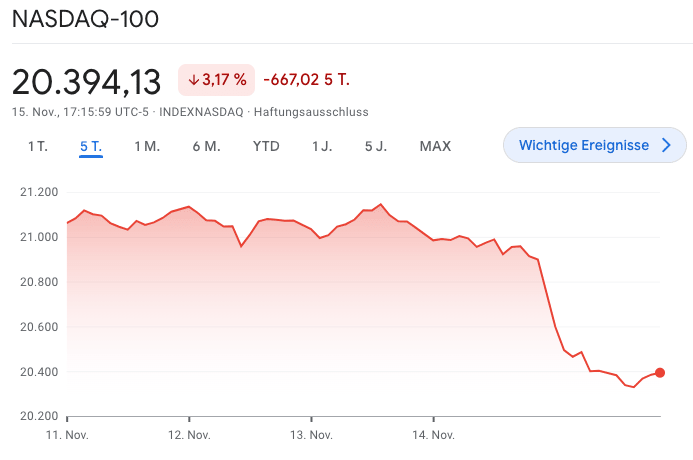693x460 pixels.
Task: Open the 1 J. chart range
Action: 322,146
